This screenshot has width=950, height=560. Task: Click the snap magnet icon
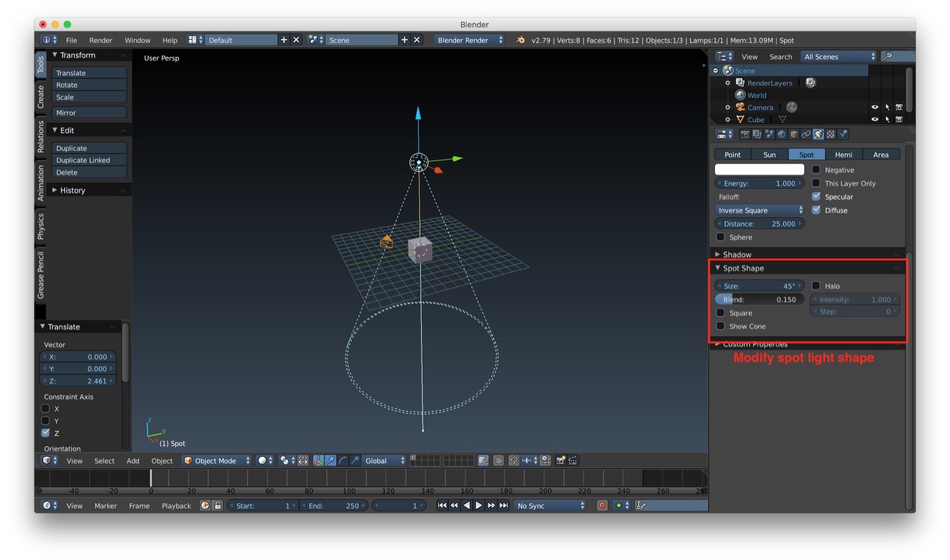point(514,461)
